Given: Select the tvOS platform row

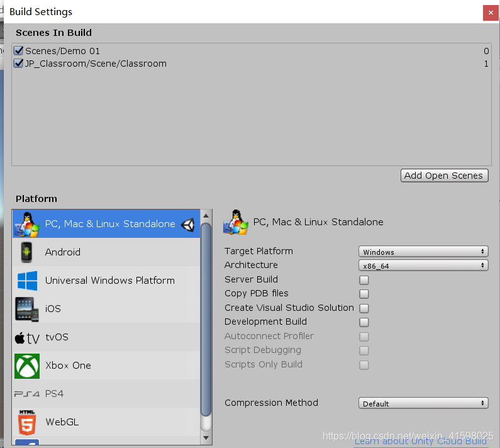Looking at the screenshot, I should 106,337.
